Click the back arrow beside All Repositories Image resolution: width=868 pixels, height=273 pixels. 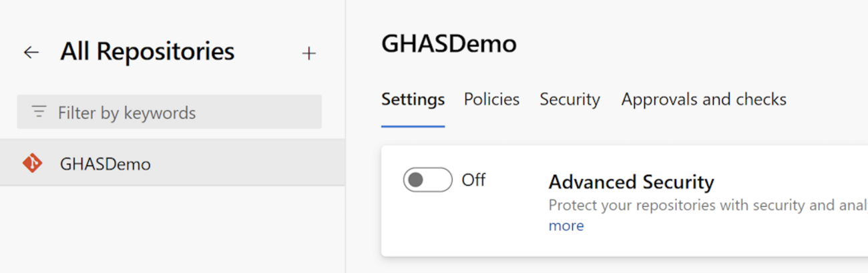point(31,53)
